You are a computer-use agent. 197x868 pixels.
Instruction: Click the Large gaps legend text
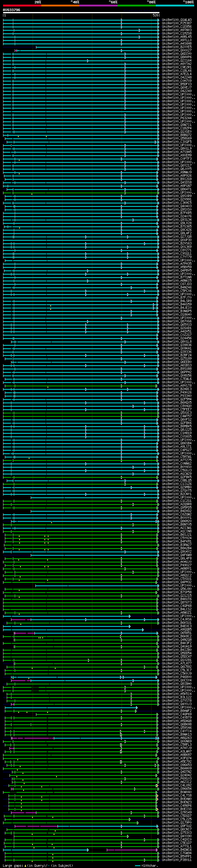[x=38, y=866]
